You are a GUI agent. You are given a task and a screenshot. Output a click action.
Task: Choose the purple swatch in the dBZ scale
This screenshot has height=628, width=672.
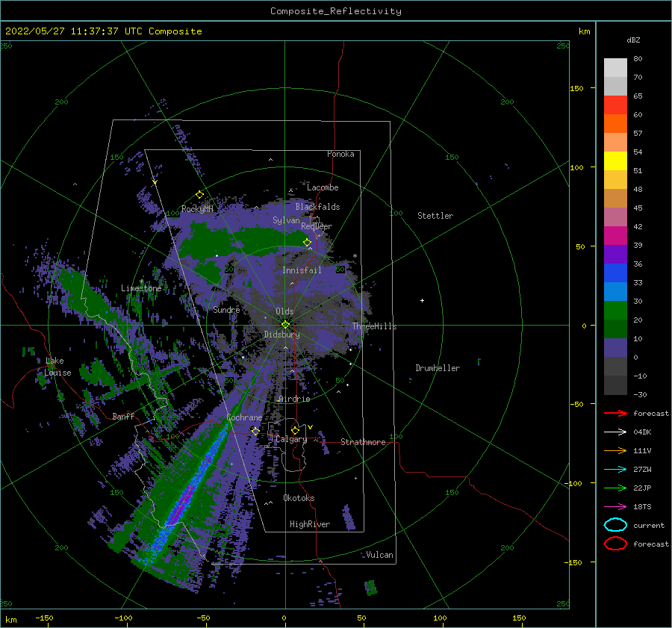tap(615, 255)
